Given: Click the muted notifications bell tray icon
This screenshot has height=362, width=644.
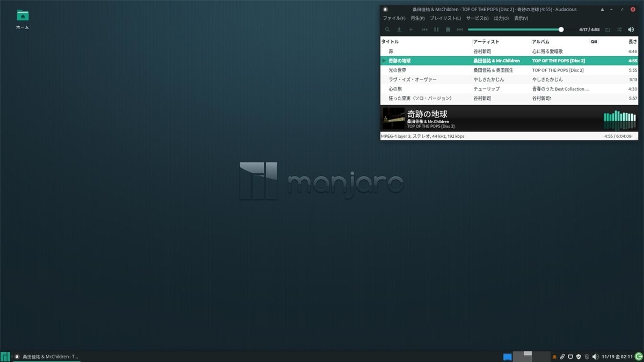Looking at the screenshot, I should 587,357.
